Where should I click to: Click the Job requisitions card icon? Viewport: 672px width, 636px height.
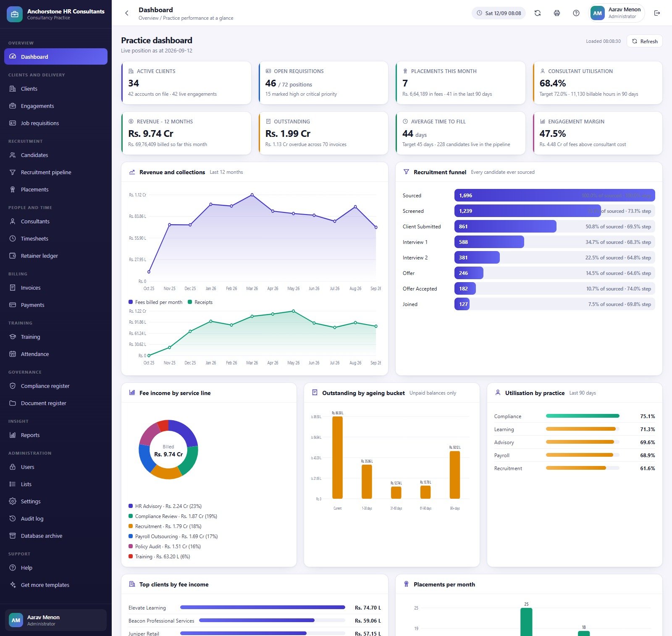[13, 123]
